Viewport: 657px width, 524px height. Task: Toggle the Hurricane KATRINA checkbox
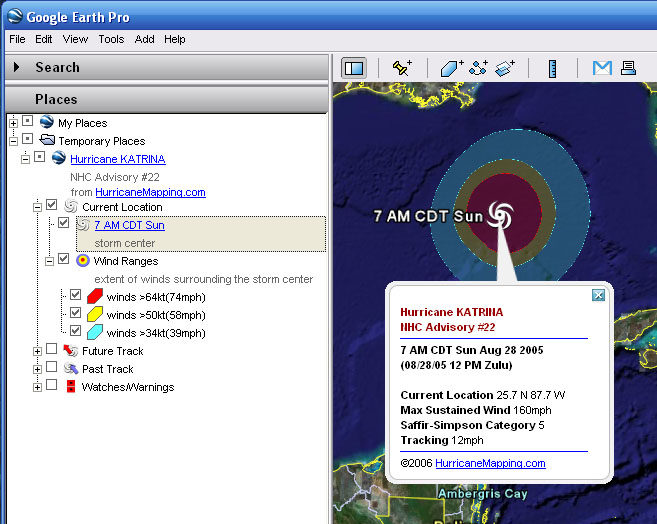pos(40,157)
